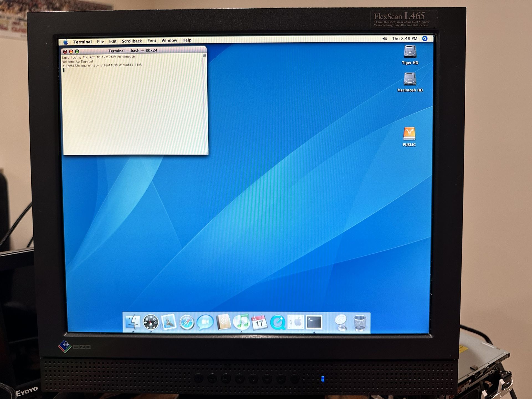Screen dimensions: 532x399
Task: Open the Apple menu
Action: tap(66, 42)
